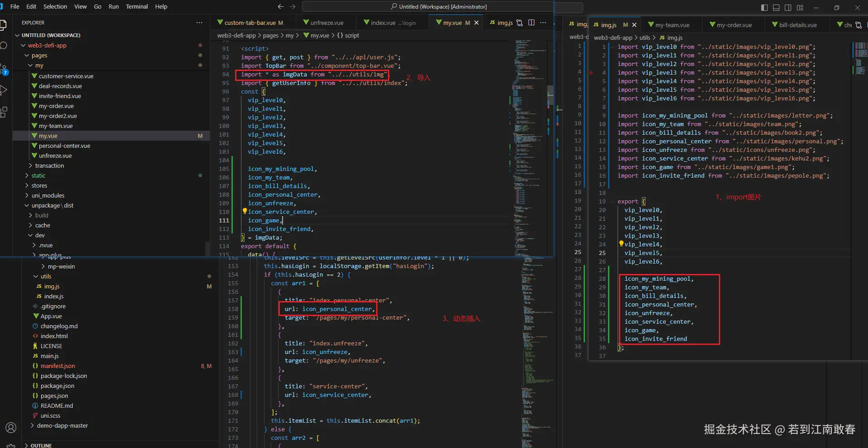868x448 pixels.
Task: Fold the export block at img.js line 19
Action: [613, 201]
